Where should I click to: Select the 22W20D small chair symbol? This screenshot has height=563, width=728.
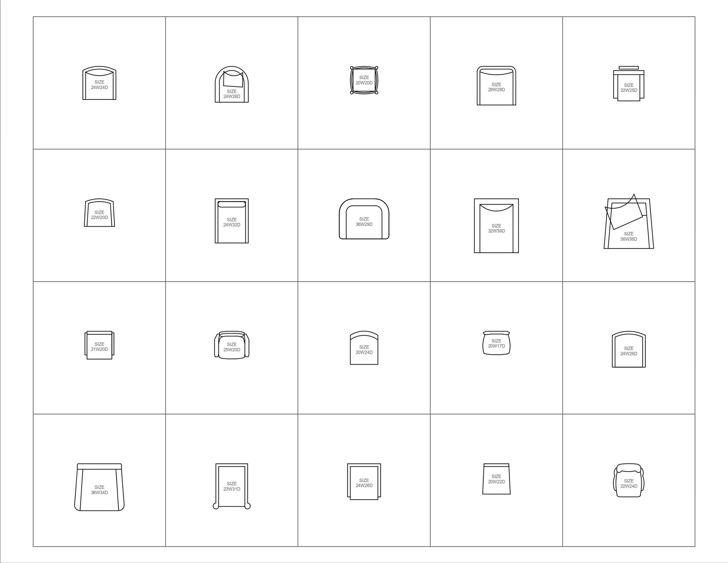(99, 213)
